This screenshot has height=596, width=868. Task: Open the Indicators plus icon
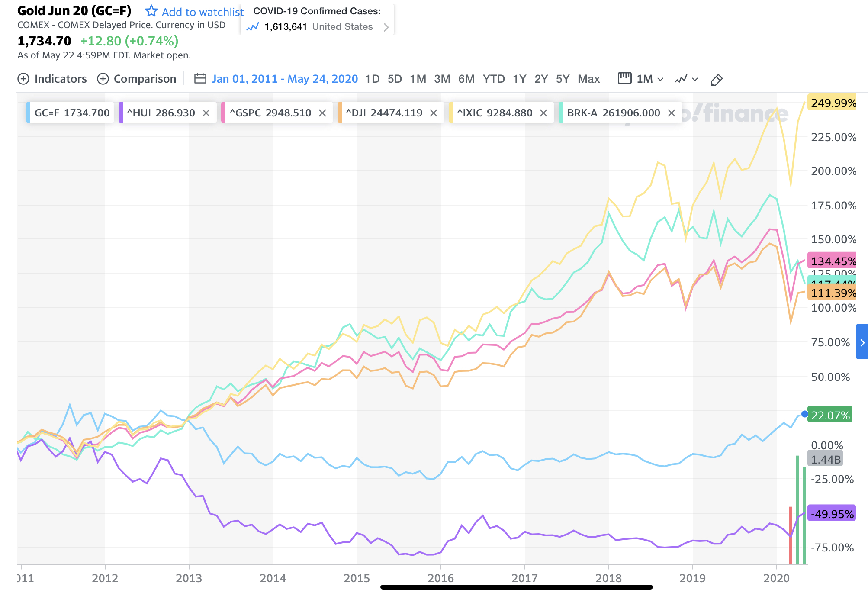pos(23,79)
